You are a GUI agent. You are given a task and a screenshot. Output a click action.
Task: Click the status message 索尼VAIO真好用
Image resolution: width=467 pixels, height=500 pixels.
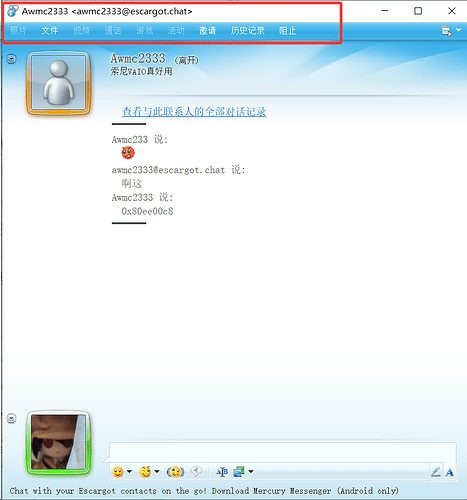coord(142,71)
